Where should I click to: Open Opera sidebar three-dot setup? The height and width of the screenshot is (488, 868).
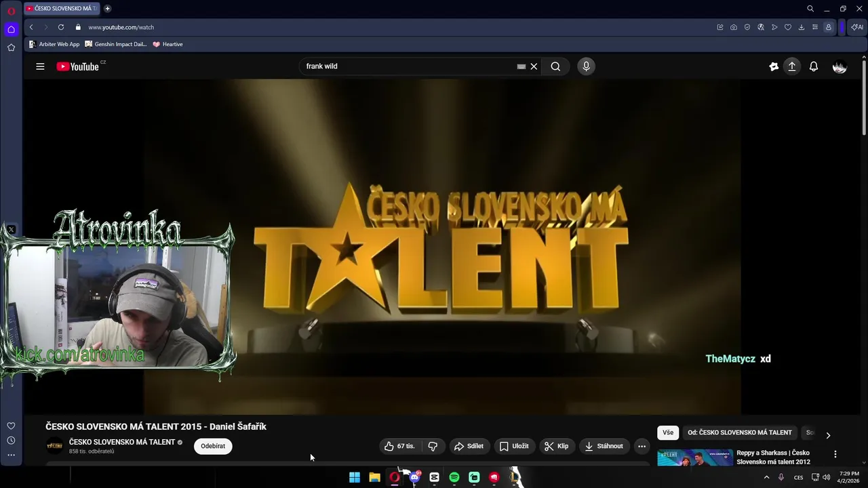pyautogui.click(x=11, y=455)
